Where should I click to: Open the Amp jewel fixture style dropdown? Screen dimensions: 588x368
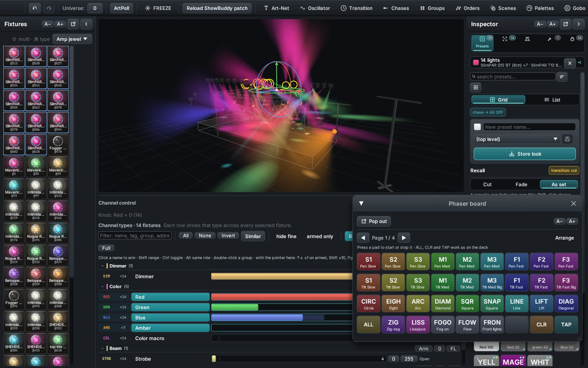[x=72, y=39]
